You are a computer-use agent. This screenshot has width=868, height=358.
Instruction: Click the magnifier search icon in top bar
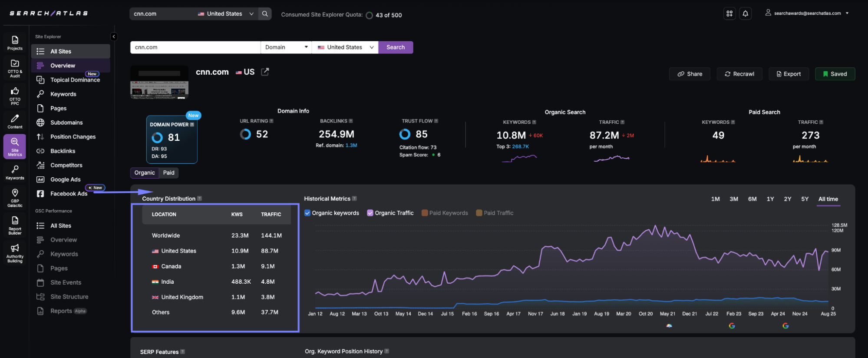tap(265, 14)
